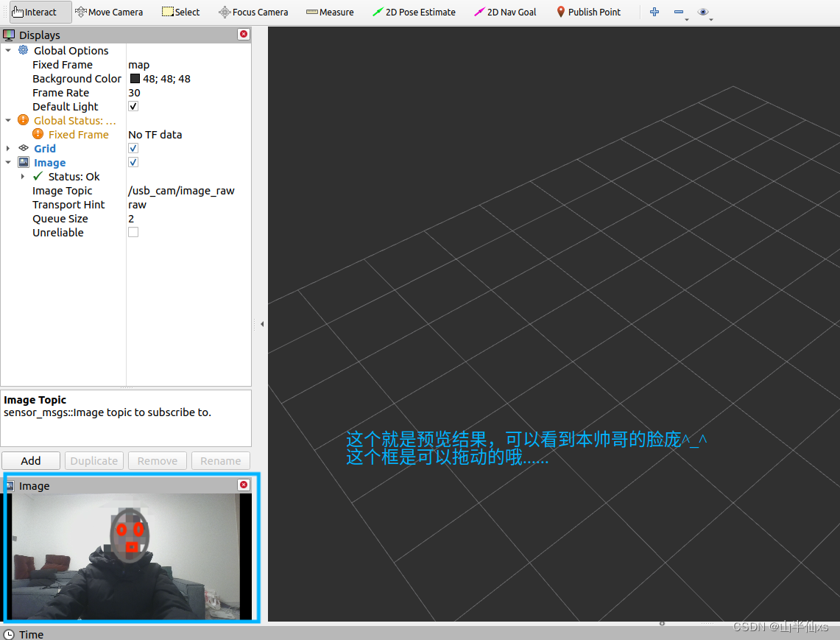This screenshot has height=640, width=840.
Task: Activate the 2D Nav Goal tool
Action: (x=505, y=12)
